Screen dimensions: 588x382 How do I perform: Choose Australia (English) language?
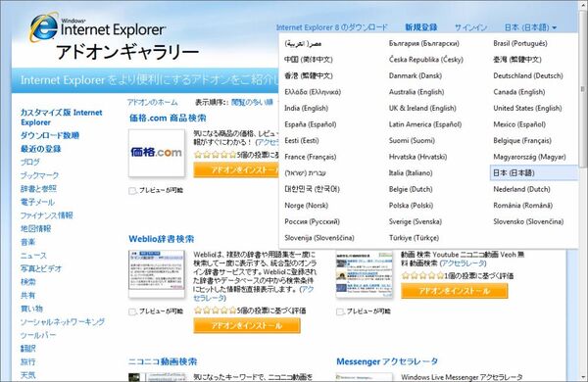pyautogui.click(x=416, y=92)
